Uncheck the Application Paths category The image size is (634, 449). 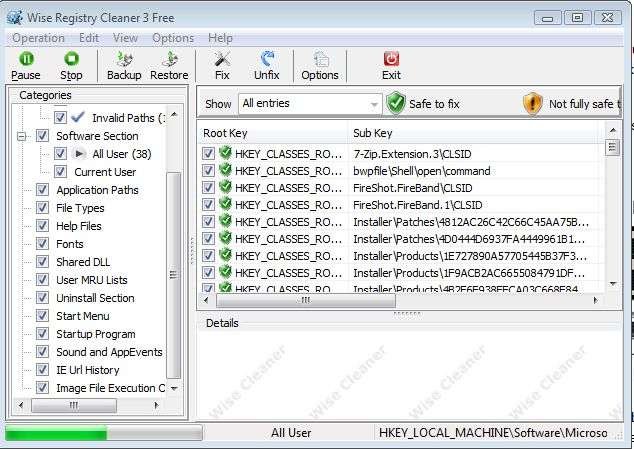coord(42,190)
